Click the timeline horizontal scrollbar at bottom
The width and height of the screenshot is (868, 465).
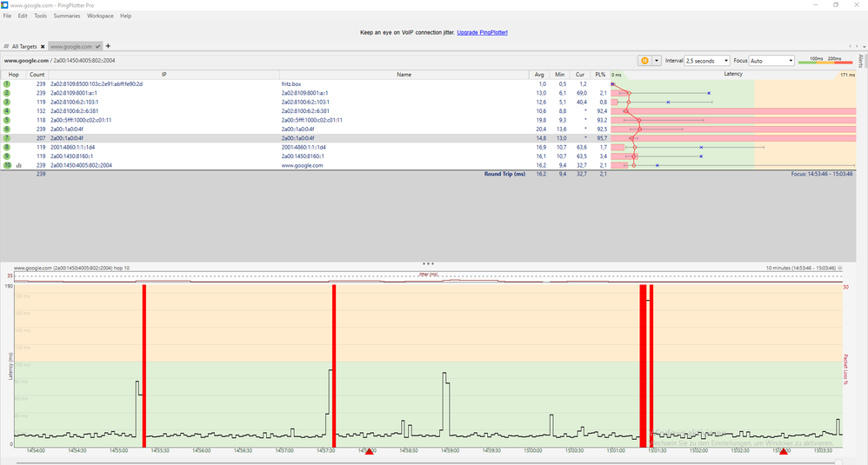click(x=428, y=462)
